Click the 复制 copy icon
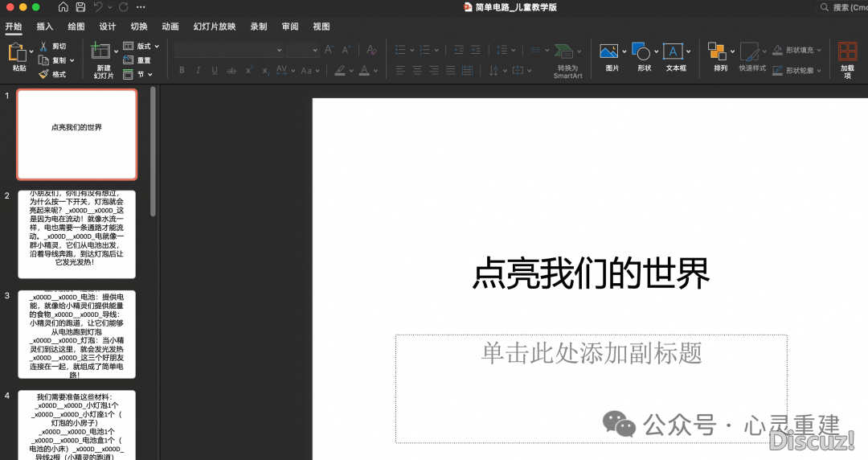Viewport: 868px width, 460px height. coord(43,60)
